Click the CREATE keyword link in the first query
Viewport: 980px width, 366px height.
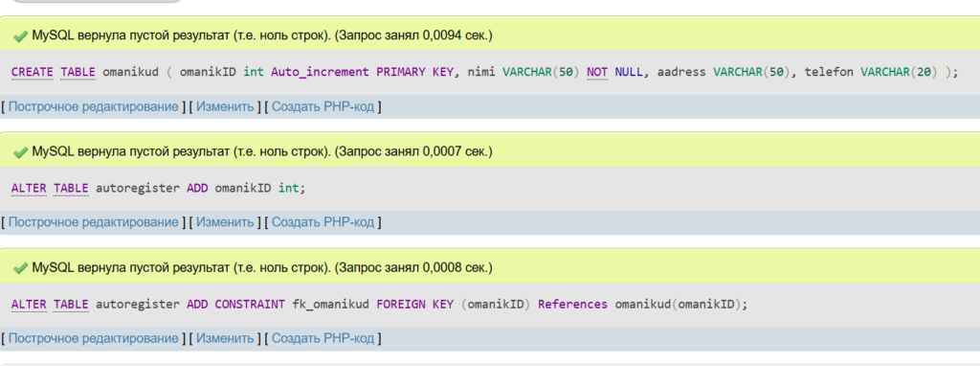(33, 72)
